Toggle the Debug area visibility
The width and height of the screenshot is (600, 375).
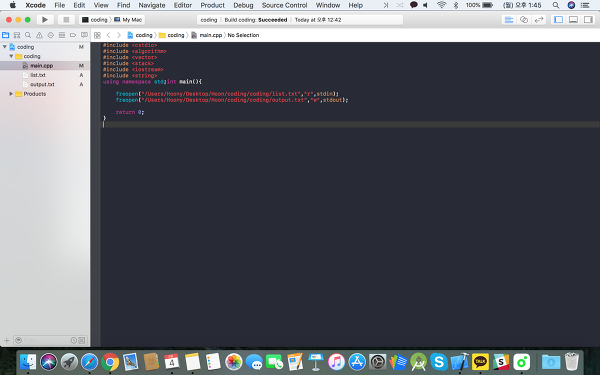[x=573, y=20]
